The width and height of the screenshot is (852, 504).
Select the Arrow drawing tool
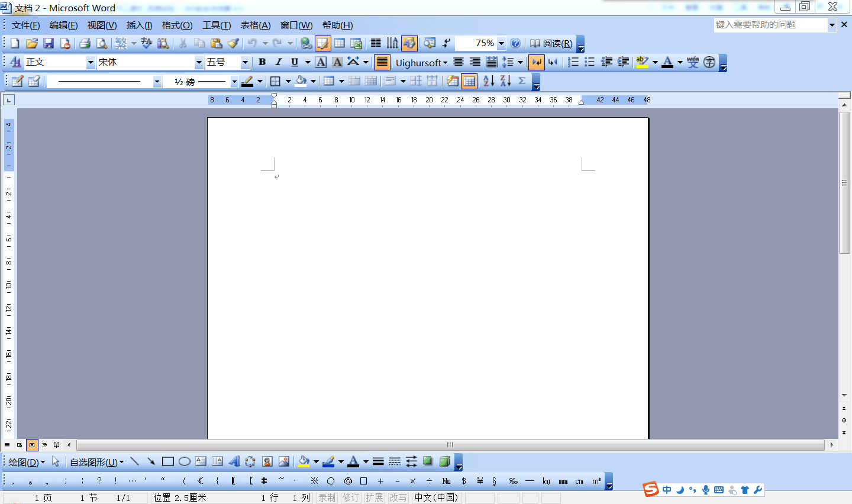coord(151,461)
